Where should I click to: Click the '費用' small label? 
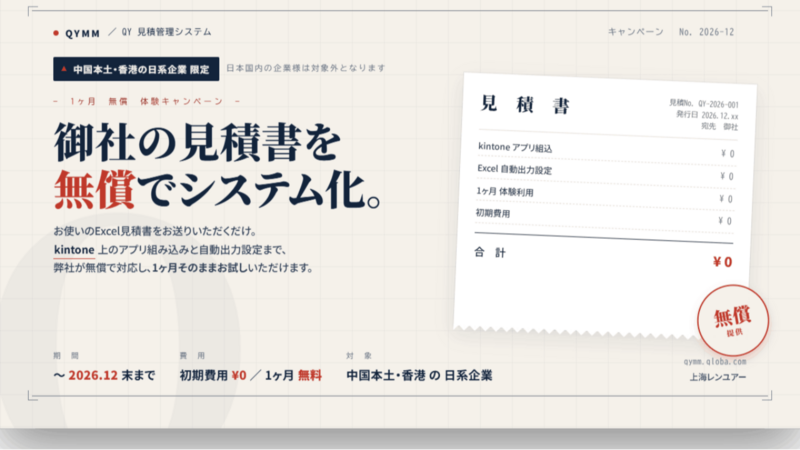192,356
